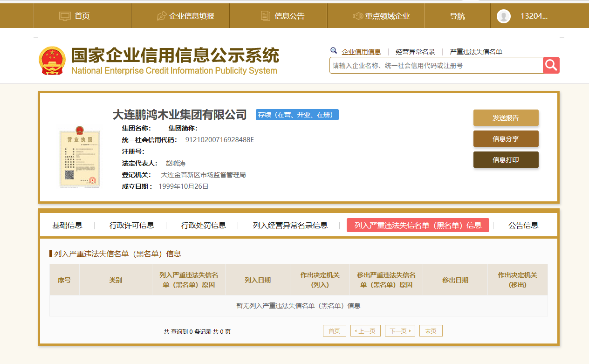Click the monitor icon beside 首页

click(65, 16)
